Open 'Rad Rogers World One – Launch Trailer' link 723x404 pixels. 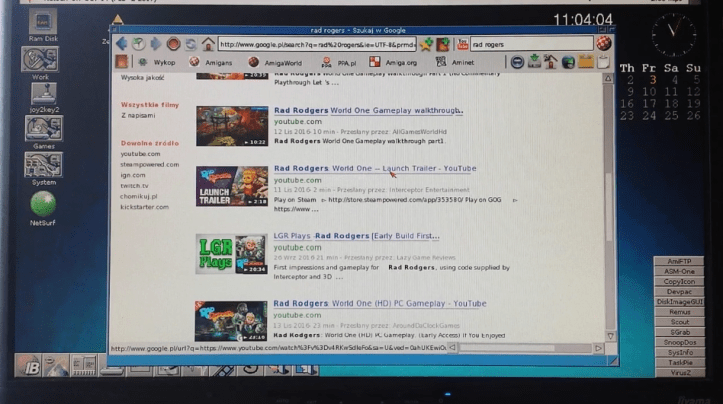(374, 168)
